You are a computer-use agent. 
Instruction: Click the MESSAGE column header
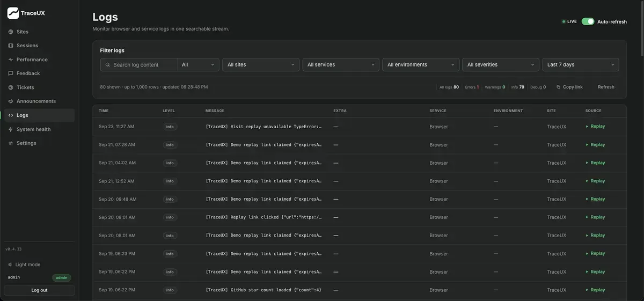click(215, 111)
